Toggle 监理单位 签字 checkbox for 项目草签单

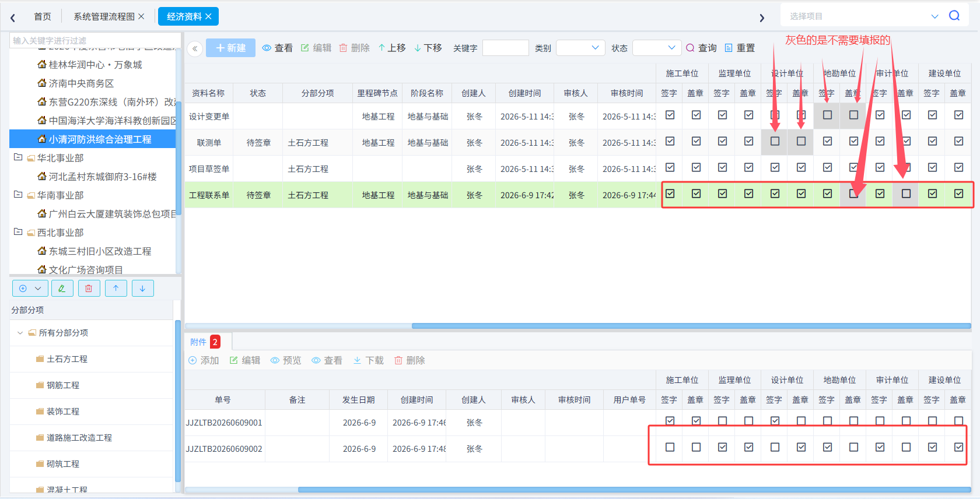(723, 167)
